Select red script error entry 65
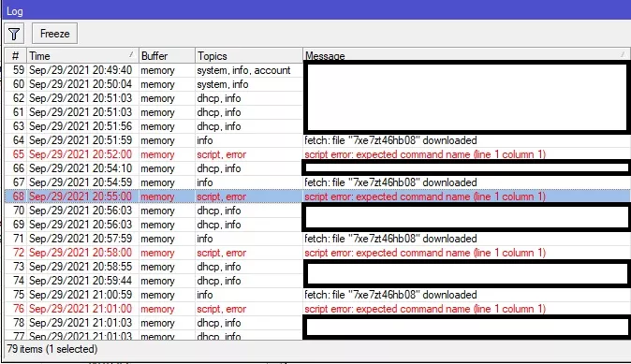 click(x=317, y=154)
